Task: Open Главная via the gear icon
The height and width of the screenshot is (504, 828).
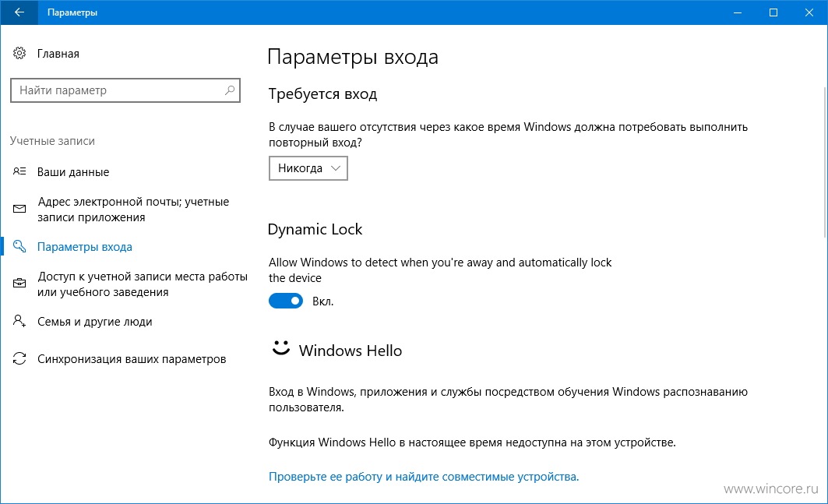Action: pyautogui.click(x=19, y=53)
